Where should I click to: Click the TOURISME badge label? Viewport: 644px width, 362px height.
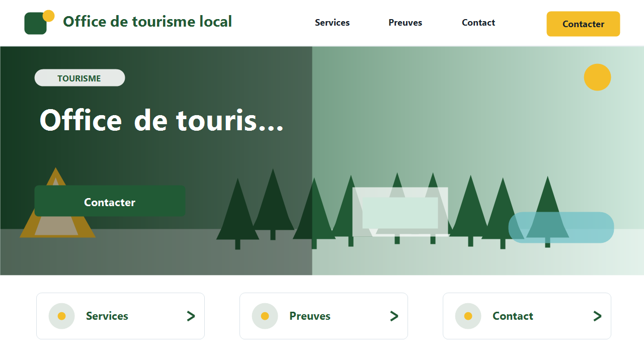[x=79, y=78]
